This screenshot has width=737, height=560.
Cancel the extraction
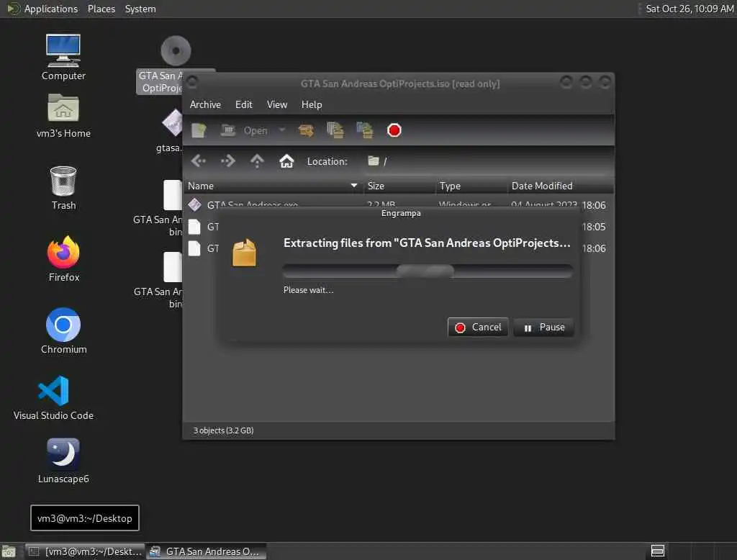[478, 328]
